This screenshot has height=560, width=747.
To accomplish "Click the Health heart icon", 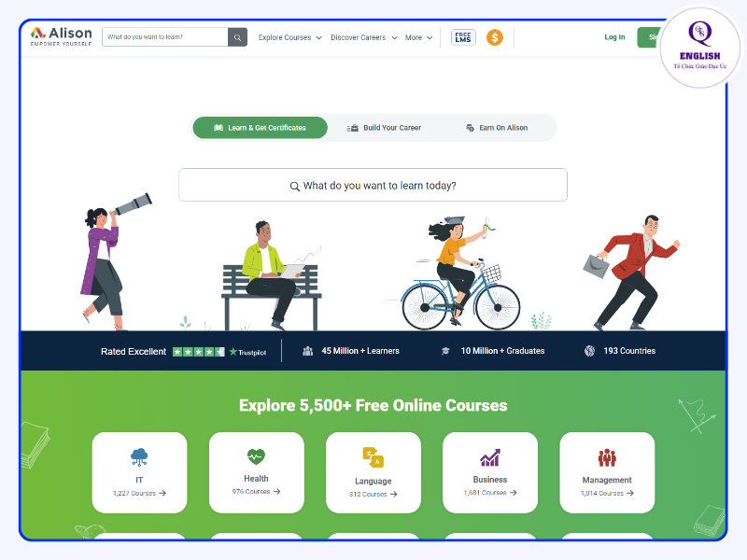I will point(256,456).
